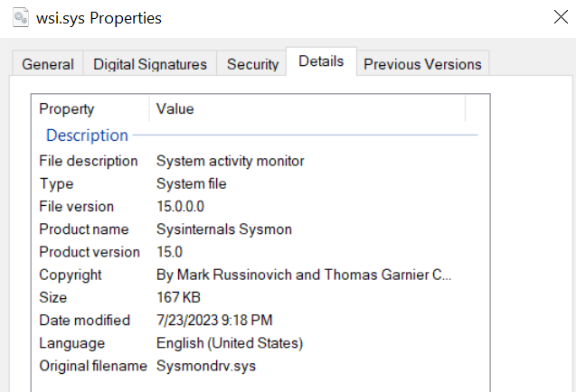576x392 pixels.
Task: Select the File version property label
Action: [x=76, y=206]
